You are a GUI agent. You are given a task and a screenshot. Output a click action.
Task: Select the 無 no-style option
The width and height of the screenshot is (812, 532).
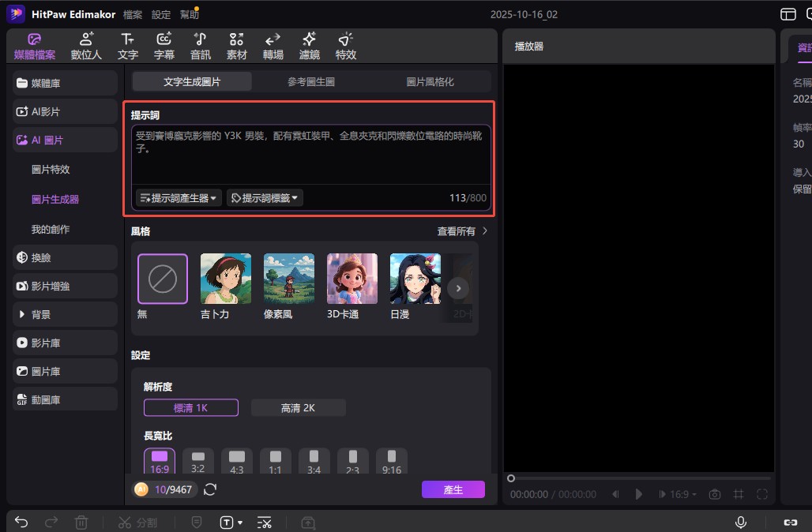click(x=163, y=279)
